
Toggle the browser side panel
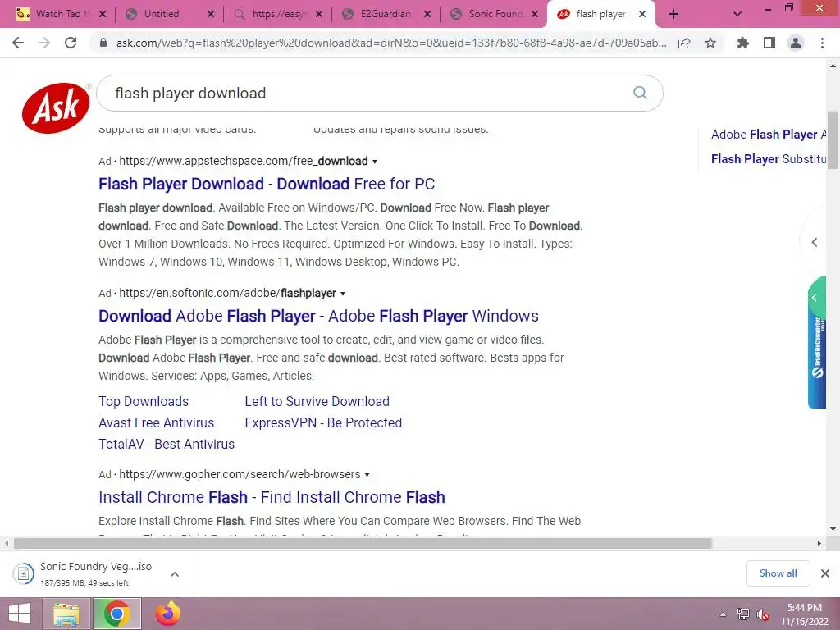[769, 43]
